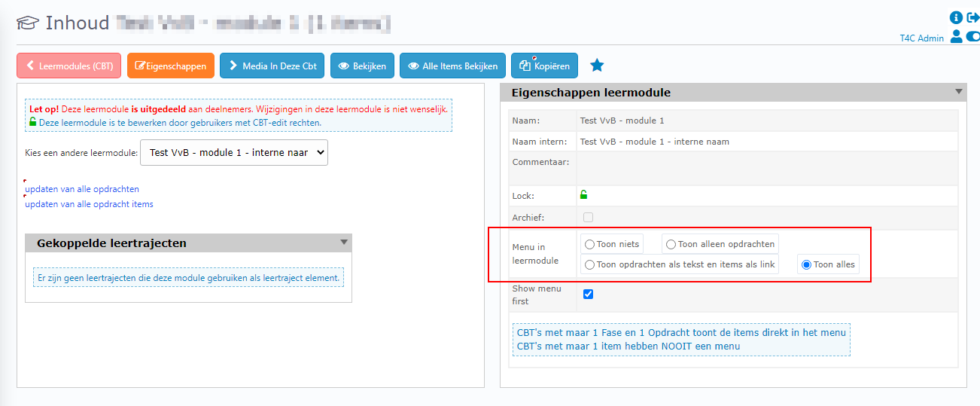Image resolution: width=980 pixels, height=406 pixels.
Task: Click the Naam intern field value
Action: [x=654, y=141]
